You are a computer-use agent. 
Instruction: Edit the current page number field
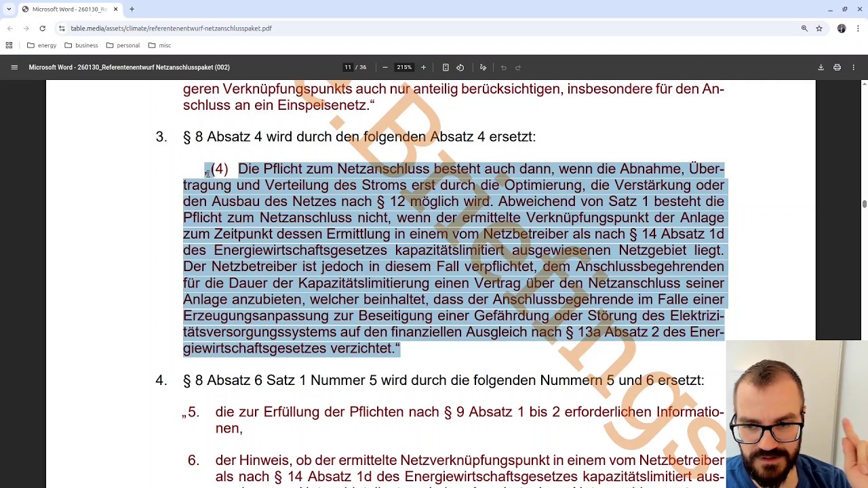(348, 67)
